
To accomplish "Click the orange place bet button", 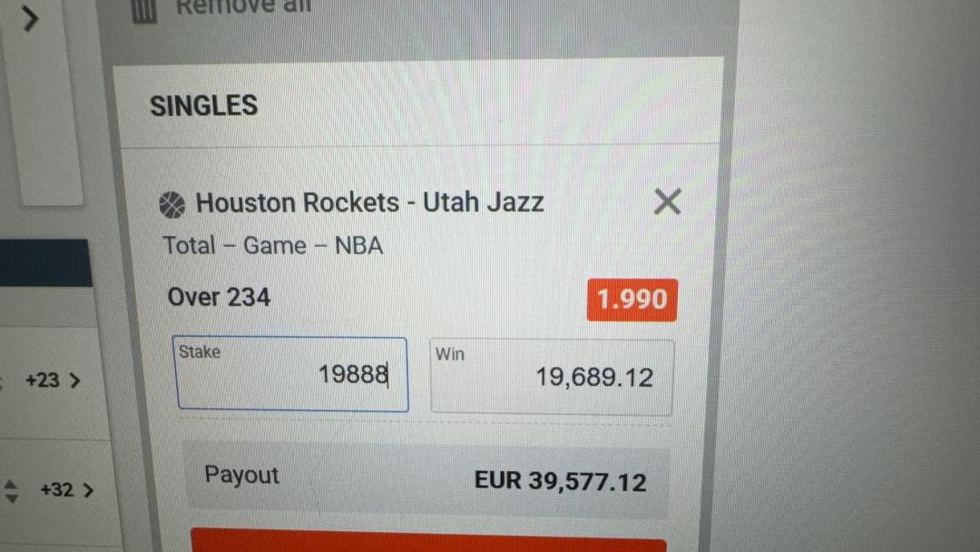I will [x=428, y=539].
